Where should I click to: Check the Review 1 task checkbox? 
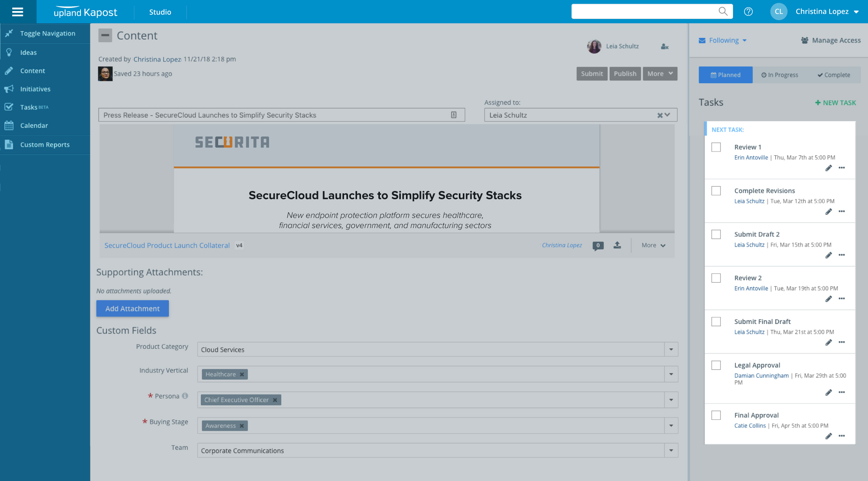[716, 147]
